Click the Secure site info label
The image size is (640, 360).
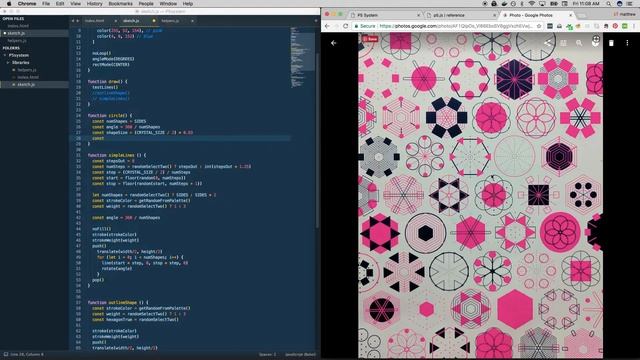pyautogui.click(x=364, y=26)
